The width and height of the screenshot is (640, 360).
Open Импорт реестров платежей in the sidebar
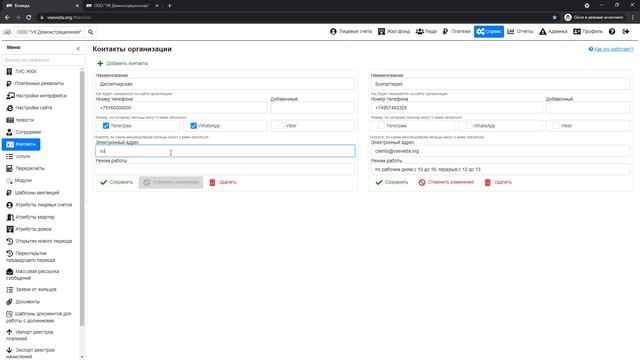(30, 335)
